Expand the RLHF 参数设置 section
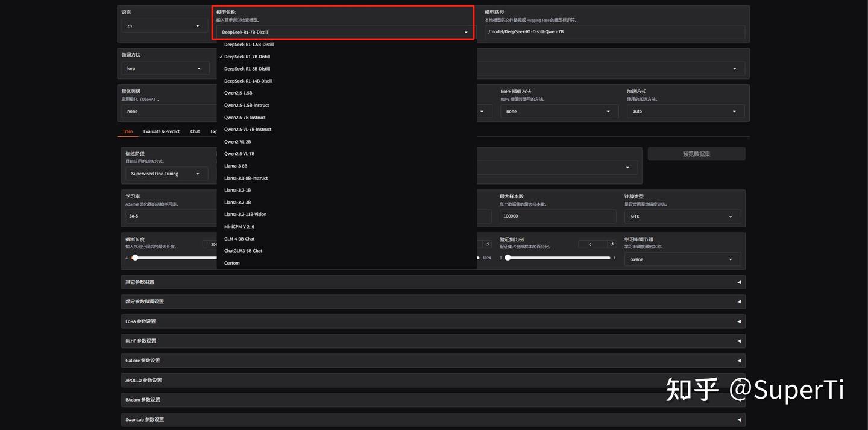The height and width of the screenshot is (430, 868). click(x=433, y=341)
